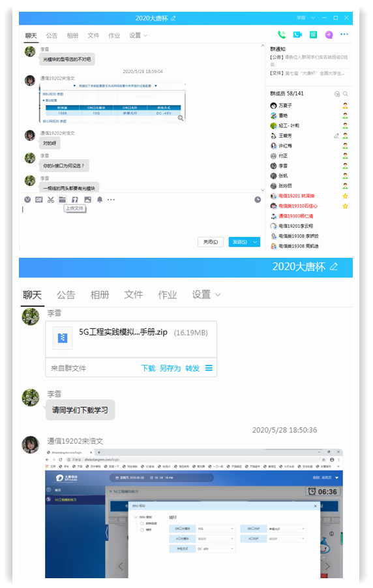Open send options arrow next to 发送
Image resolution: width=373 pixels, height=588 pixels.
(x=255, y=242)
